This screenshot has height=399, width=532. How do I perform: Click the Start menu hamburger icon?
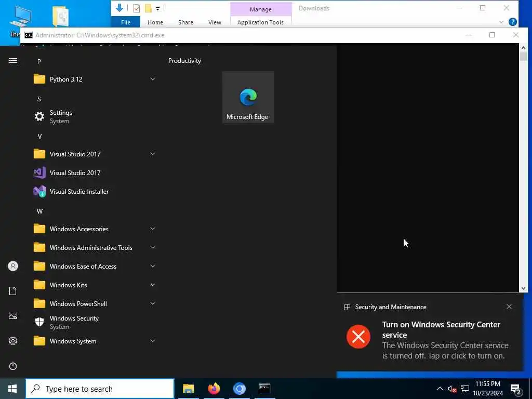[13, 61]
